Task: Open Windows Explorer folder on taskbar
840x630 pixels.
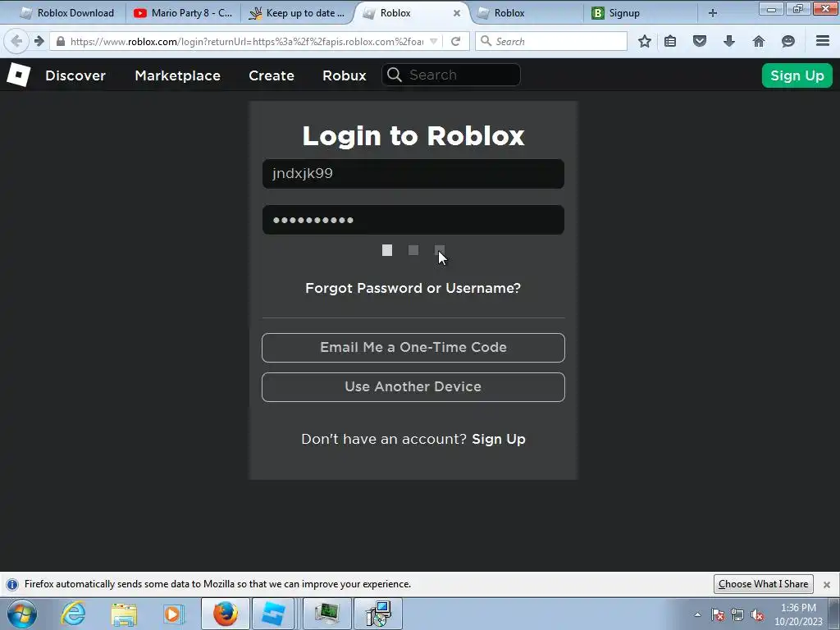Action: pyautogui.click(x=124, y=614)
